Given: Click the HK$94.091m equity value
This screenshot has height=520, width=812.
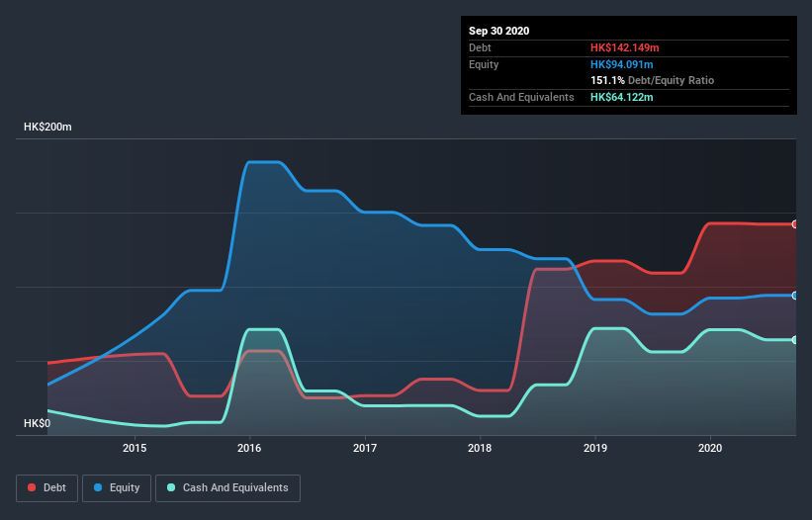Looking at the screenshot, I should [x=621, y=64].
